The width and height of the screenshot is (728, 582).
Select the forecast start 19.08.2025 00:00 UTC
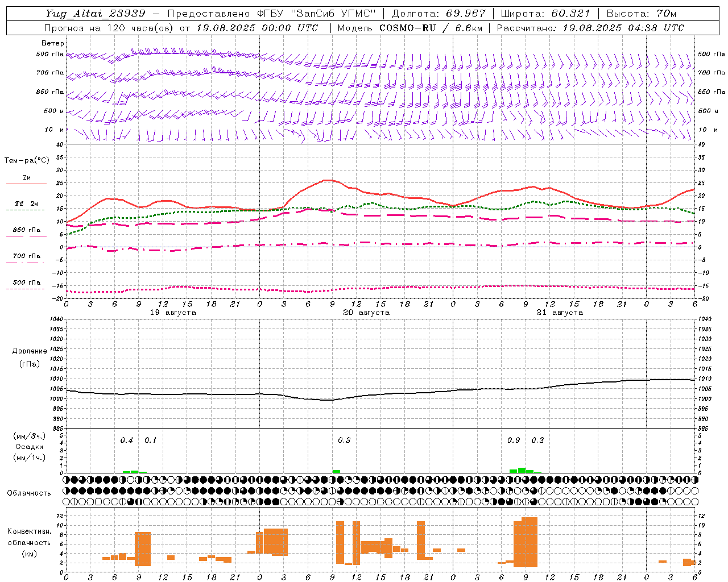coord(257,28)
